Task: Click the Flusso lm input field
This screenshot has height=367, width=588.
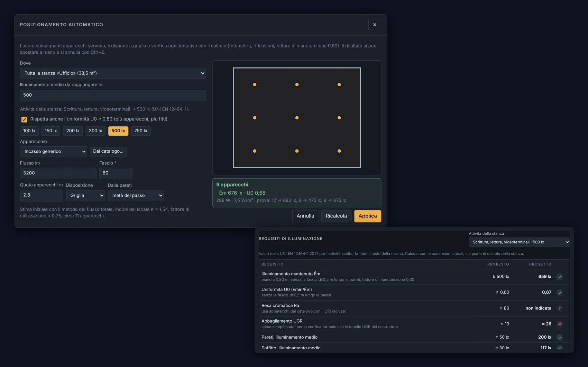Action: coord(58,173)
